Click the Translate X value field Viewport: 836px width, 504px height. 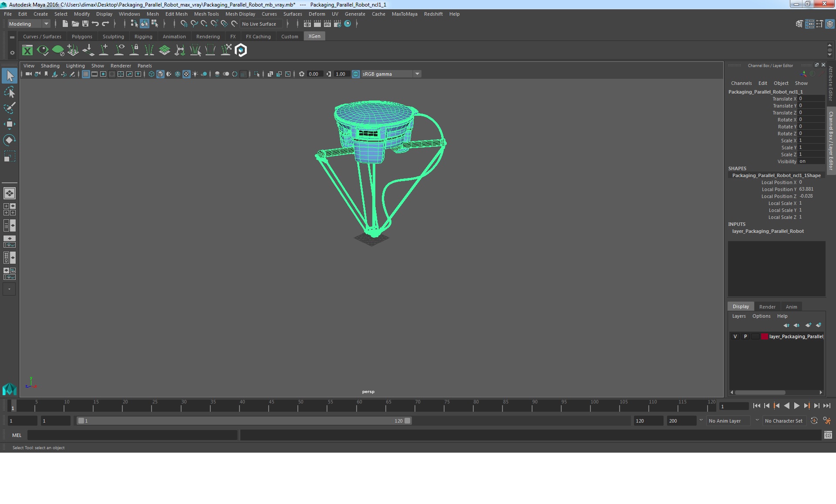[x=812, y=99]
